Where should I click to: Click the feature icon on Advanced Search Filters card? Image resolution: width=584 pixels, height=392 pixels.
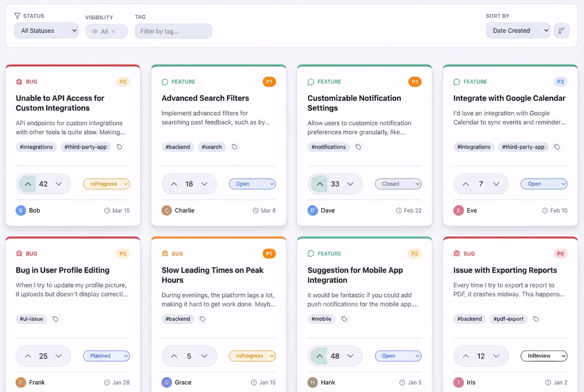pyautogui.click(x=165, y=82)
